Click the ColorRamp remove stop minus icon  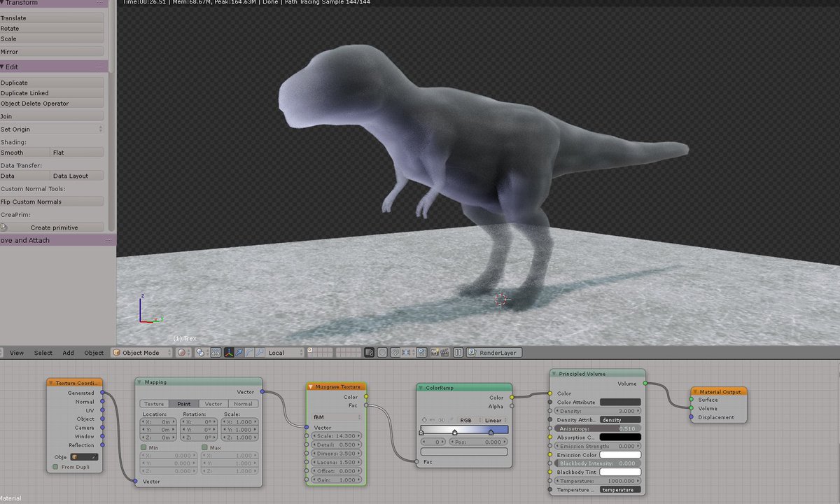pyautogui.click(x=433, y=420)
